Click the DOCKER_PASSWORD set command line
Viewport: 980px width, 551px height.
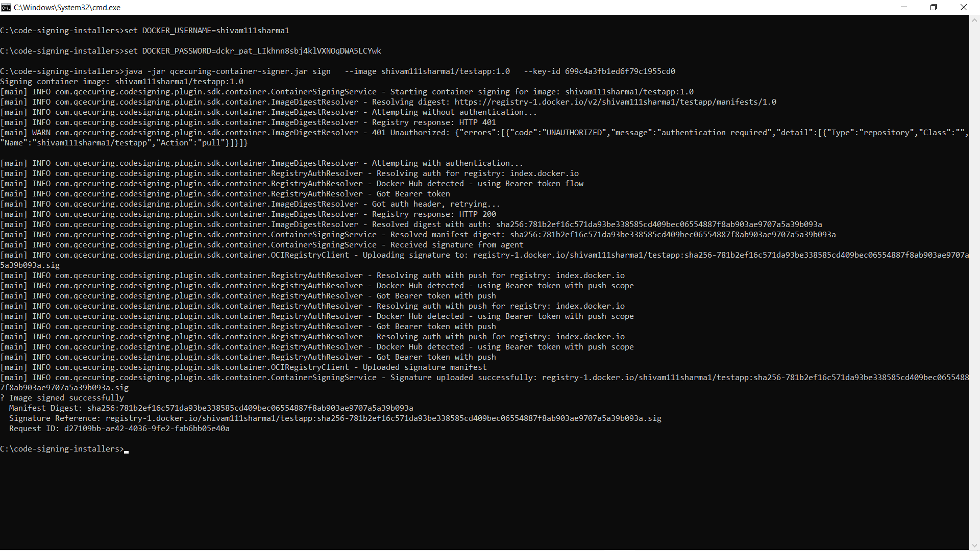click(190, 51)
